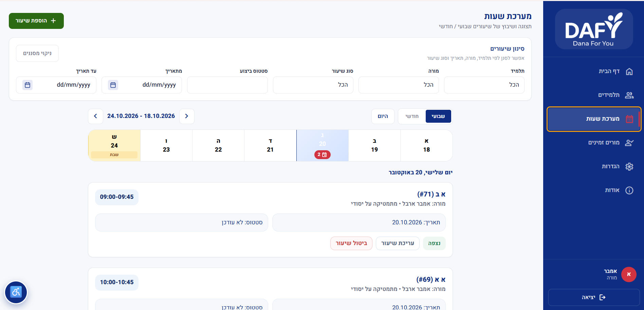644x310 pixels.
Task: Click the info icon beside אודות
Action: click(629, 190)
